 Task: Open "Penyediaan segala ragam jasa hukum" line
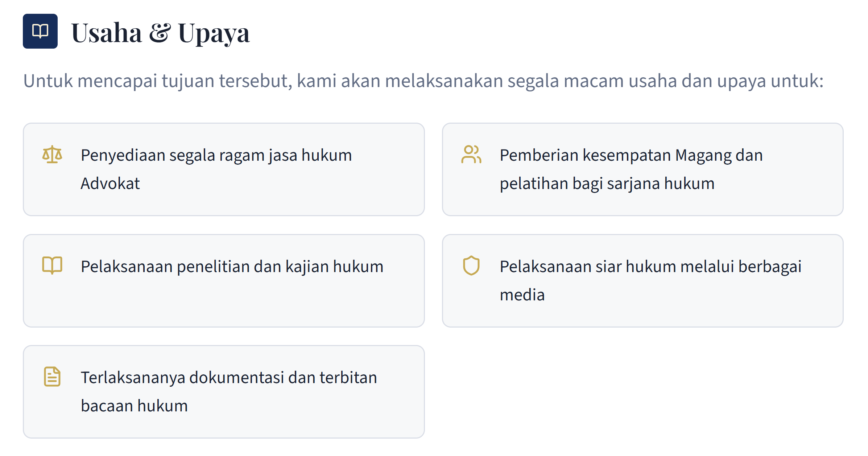tap(216, 155)
